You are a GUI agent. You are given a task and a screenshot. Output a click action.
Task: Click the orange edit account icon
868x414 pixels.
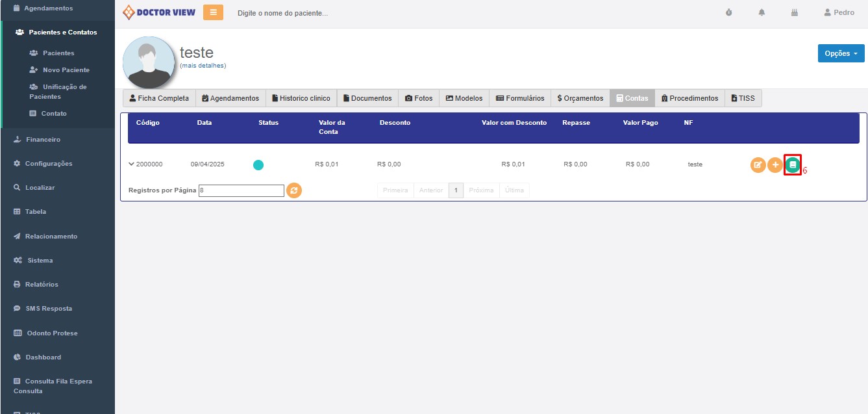click(x=758, y=165)
